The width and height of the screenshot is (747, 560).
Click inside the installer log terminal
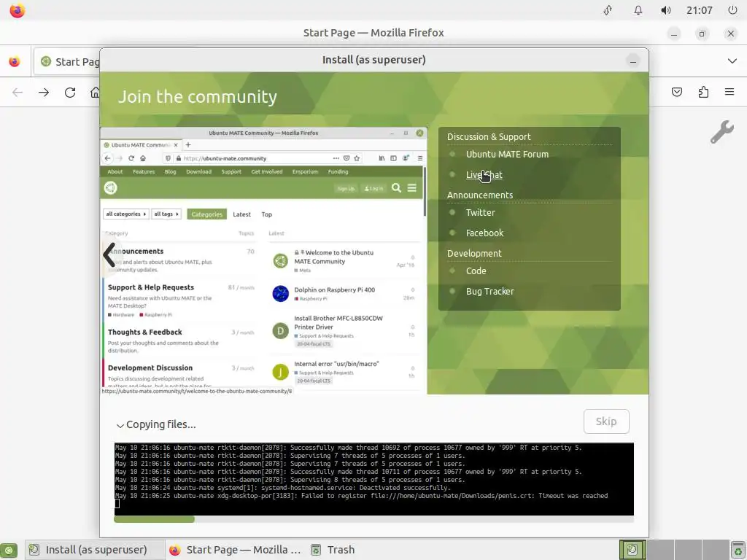coord(373,478)
